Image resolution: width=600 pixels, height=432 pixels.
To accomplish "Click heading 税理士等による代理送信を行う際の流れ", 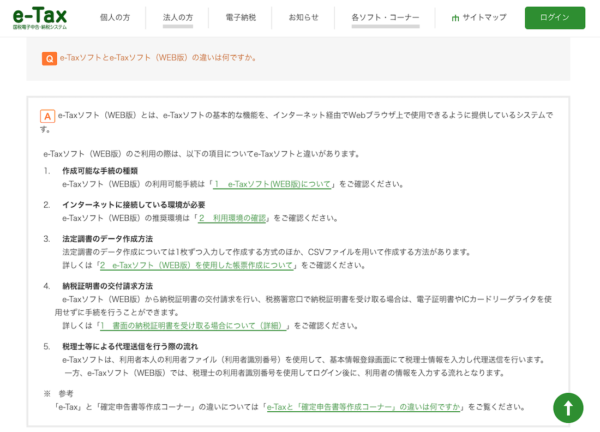I will (130, 347).
